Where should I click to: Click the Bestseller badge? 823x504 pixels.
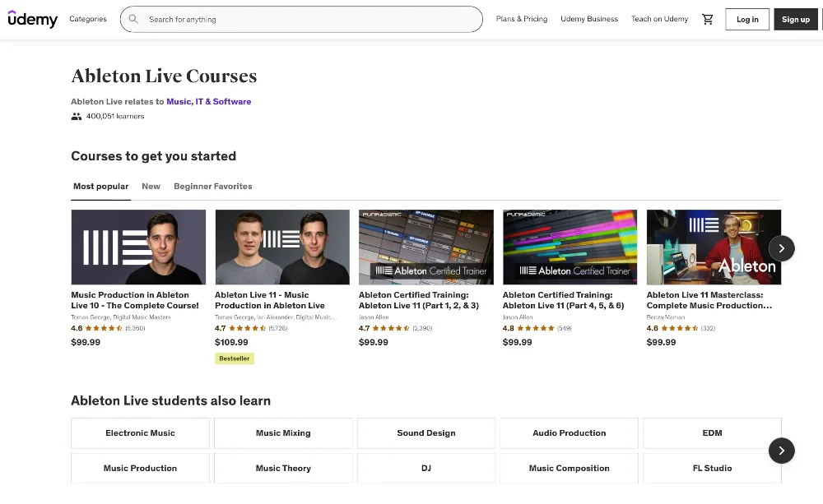pyautogui.click(x=235, y=358)
